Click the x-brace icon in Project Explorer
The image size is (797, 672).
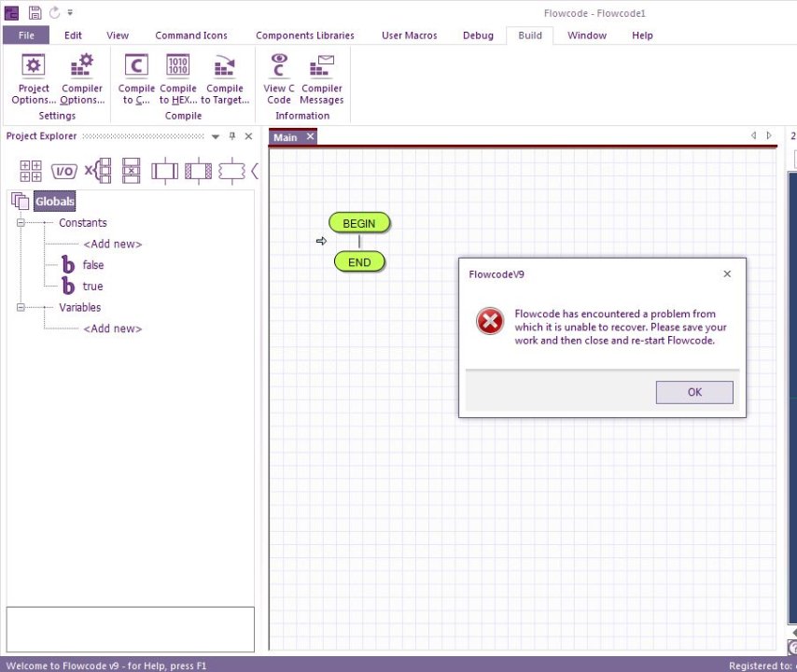[x=98, y=170]
